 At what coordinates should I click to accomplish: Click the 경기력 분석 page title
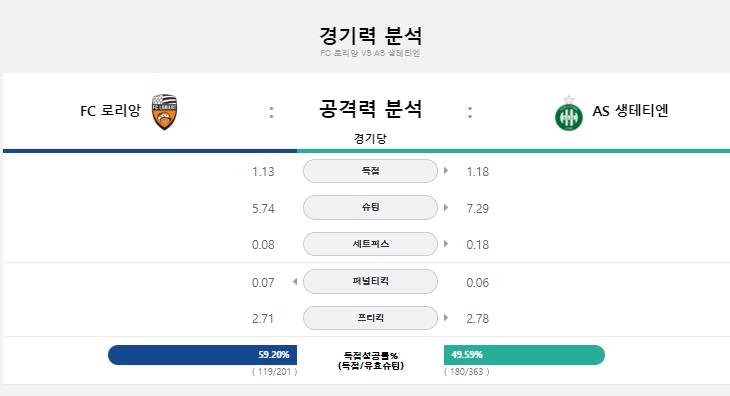371,35
